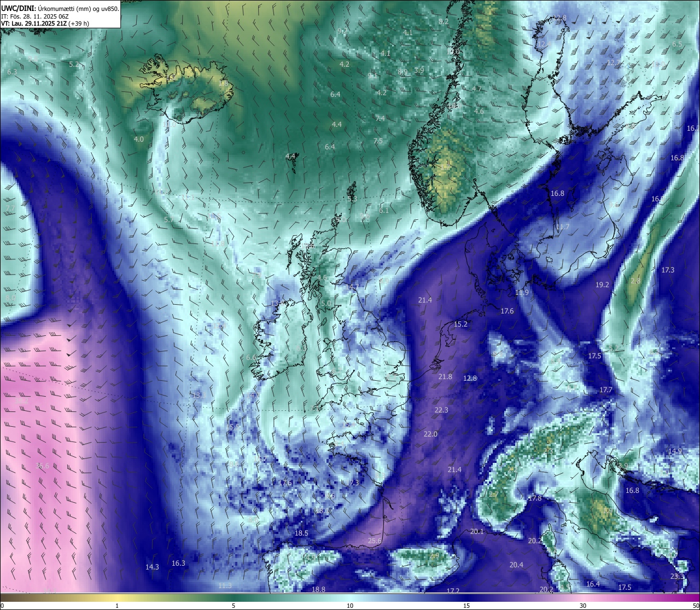700x610 pixels.
Task: Click the map value '17.8'
Action: click(535, 498)
